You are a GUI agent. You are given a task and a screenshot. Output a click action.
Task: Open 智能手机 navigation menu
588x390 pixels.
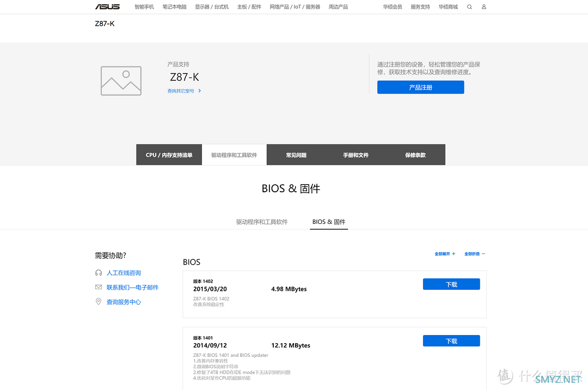pyautogui.click(x=144, y=7)
